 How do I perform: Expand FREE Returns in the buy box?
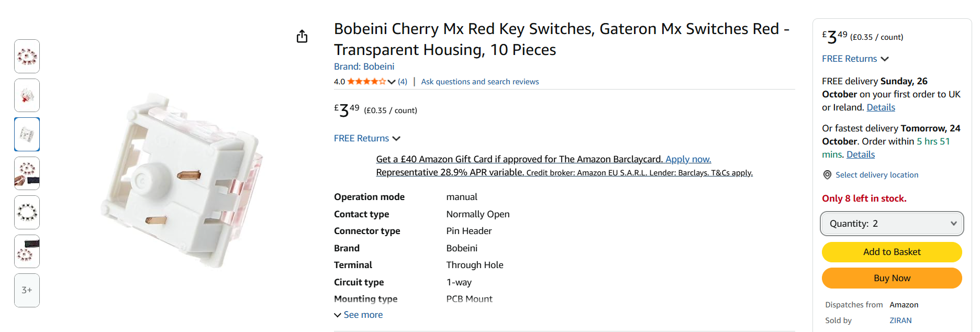click(855, 59)
